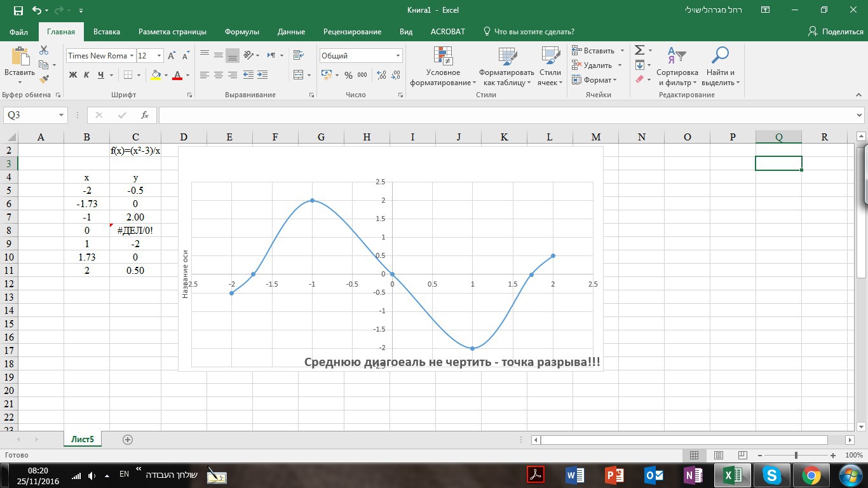Redo the last undone action
The image size is (868, 488).
(x=58, y=10)
